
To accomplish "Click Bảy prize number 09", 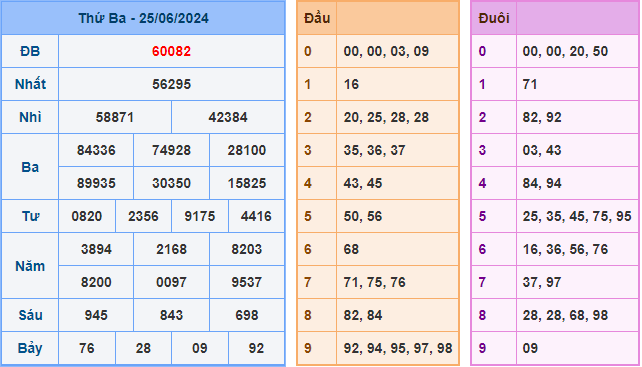I will click(x=200, y=349).
